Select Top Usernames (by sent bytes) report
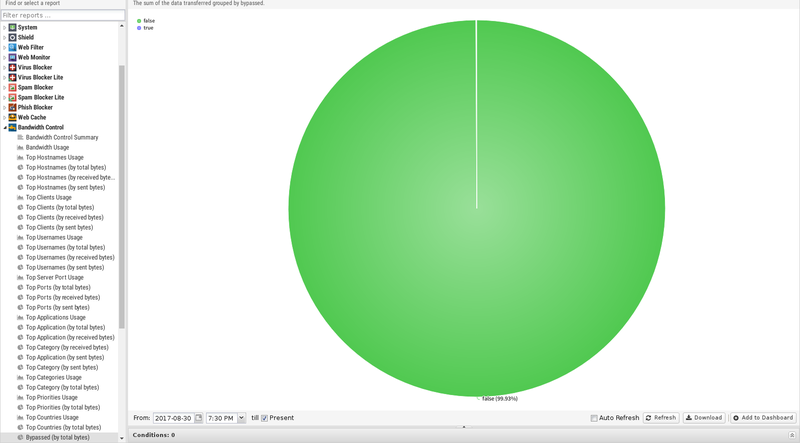800x443 pixels. pyautogui.click(x=65, y=267)
